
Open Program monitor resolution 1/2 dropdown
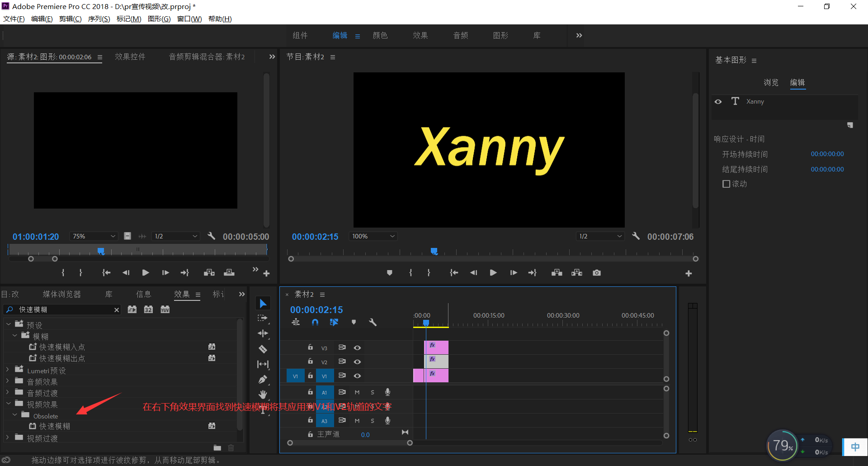click(600, 236)
